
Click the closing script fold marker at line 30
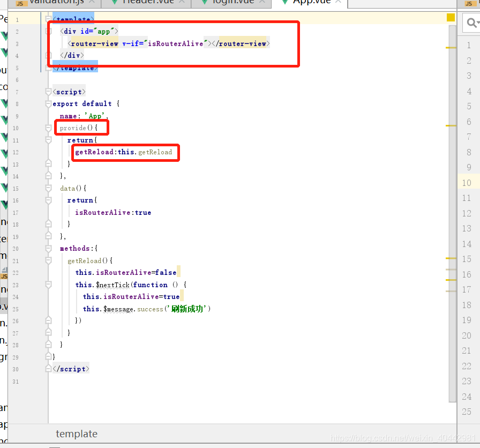click(x=48, y=369)
